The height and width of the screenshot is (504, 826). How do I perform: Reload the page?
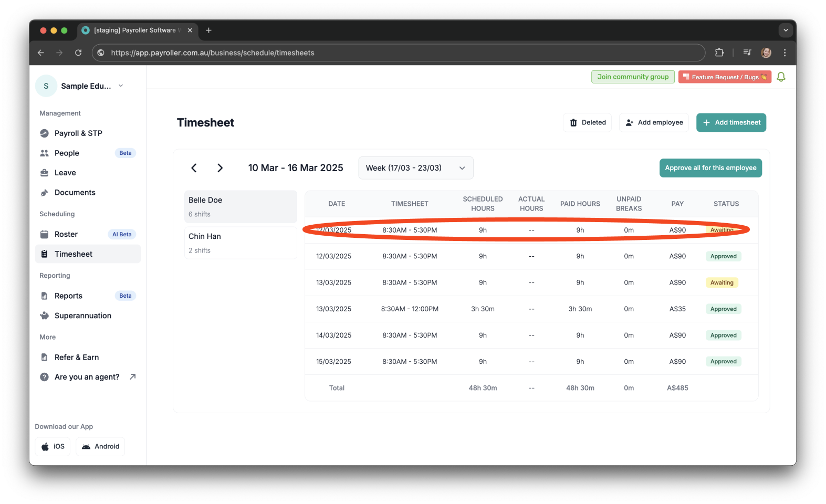pyautogui.click(x=78, y=52)
